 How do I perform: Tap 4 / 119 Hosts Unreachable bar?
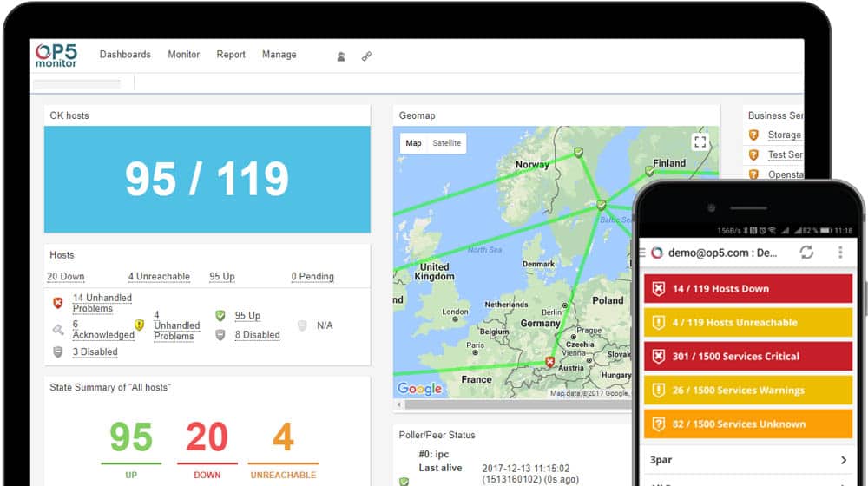point(748,322)
